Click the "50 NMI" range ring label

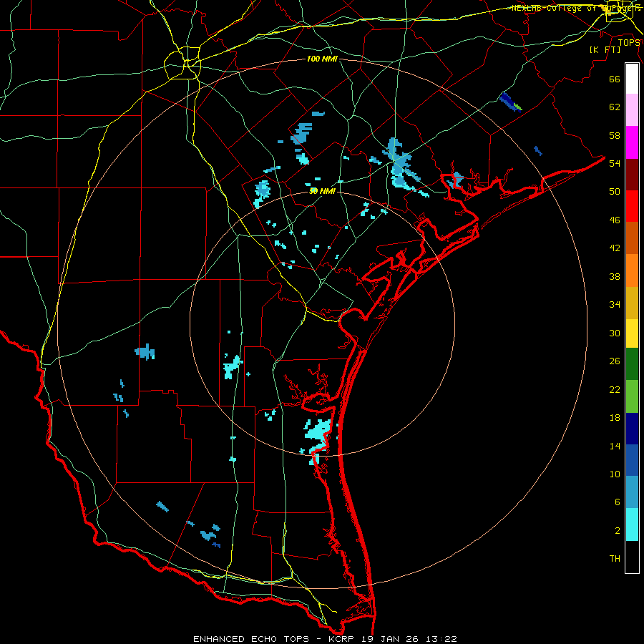pos(322,191)
